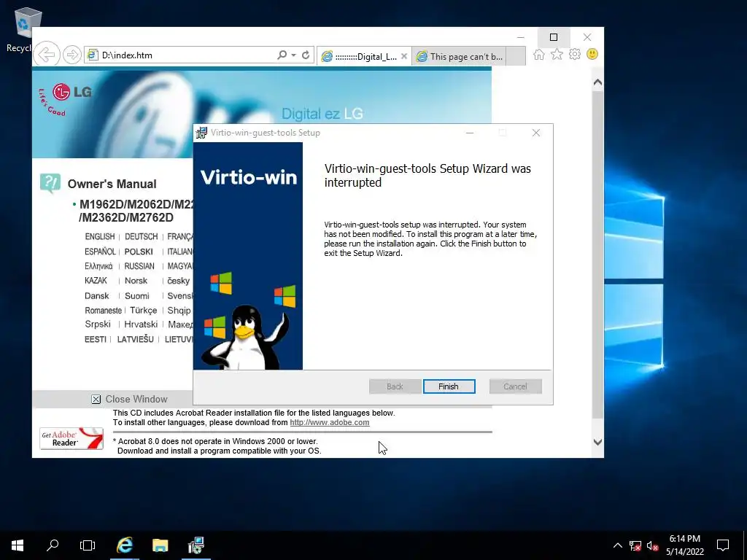The image size is (747, 560).
Task: Open the http://www.adobe.com link
Action: pyautogui.click(x=330, y=422)
